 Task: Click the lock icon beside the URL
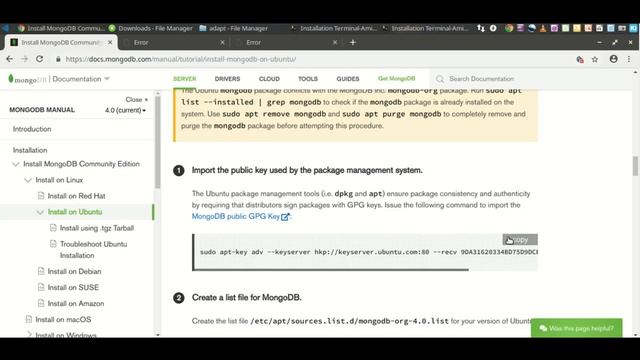click(58, 59)
